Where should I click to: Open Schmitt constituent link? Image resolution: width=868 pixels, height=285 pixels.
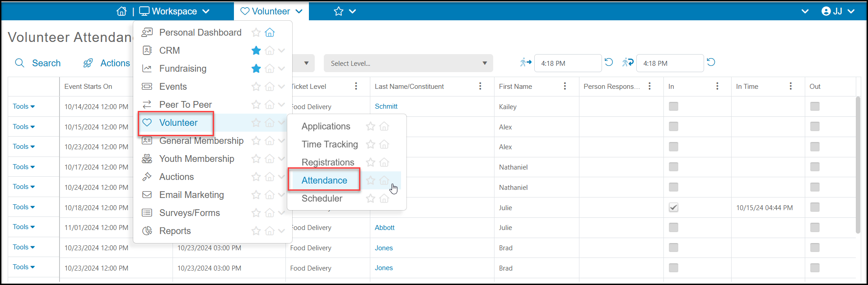tap(386, 106)
